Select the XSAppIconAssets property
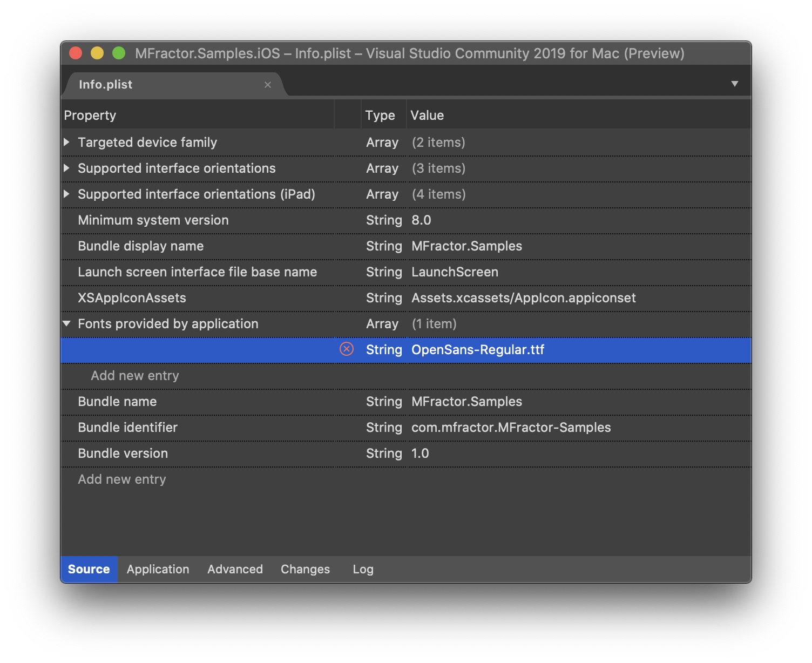The width and height of the screenshot is (812, 663). [x=132, y=297]
